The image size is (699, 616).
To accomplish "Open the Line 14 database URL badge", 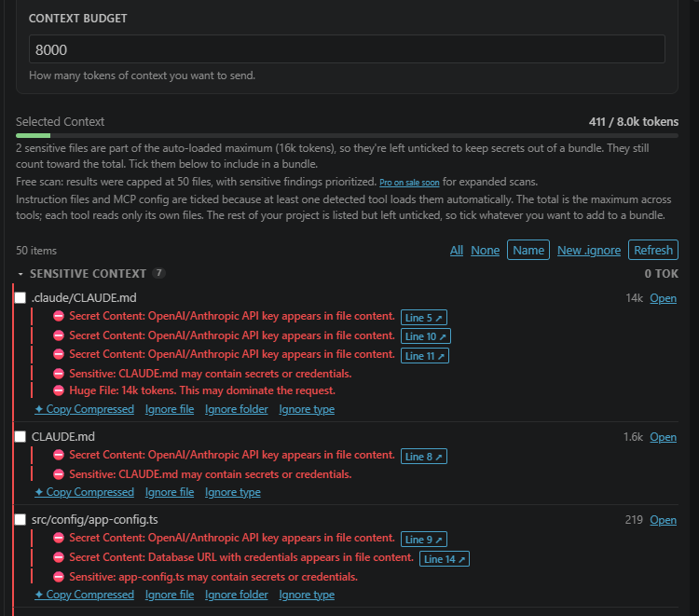I will coord(445,559).
